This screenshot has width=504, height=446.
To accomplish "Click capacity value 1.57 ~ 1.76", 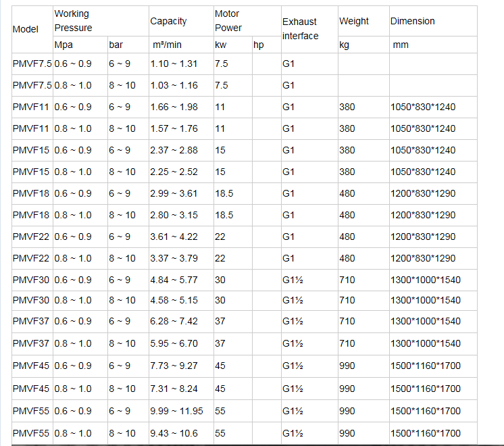I will (x=174, y=128).
